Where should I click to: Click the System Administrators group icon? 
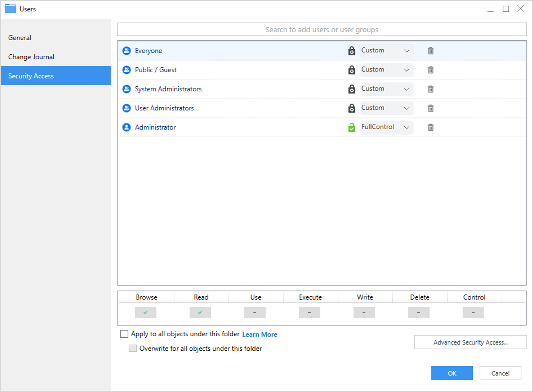click(126, 89)
